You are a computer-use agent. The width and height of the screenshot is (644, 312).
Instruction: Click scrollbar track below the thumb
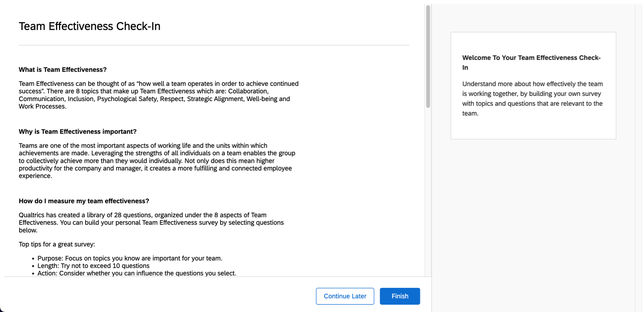point(428,189)
